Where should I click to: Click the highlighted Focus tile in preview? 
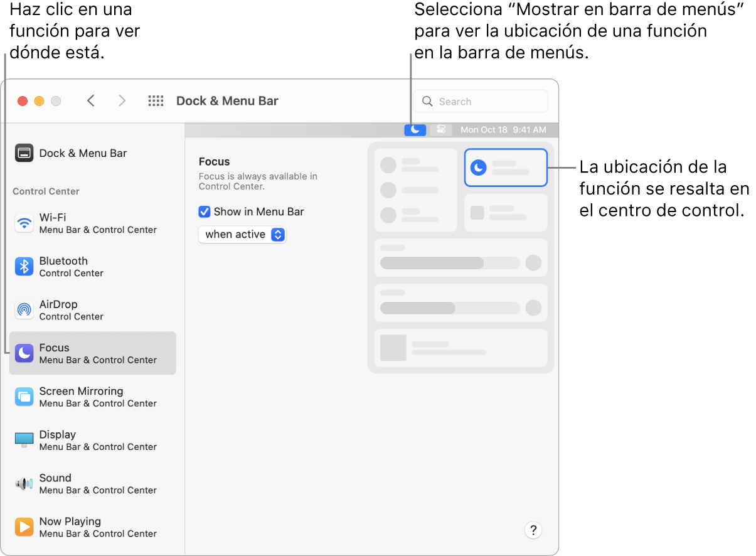point(506,168)
